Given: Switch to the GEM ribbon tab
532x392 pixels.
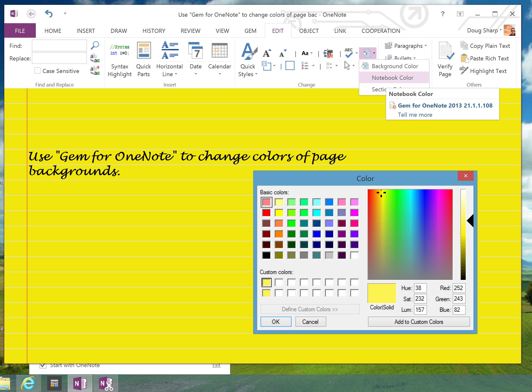Looking at the screenshot, I should click(x=250, y=31).
